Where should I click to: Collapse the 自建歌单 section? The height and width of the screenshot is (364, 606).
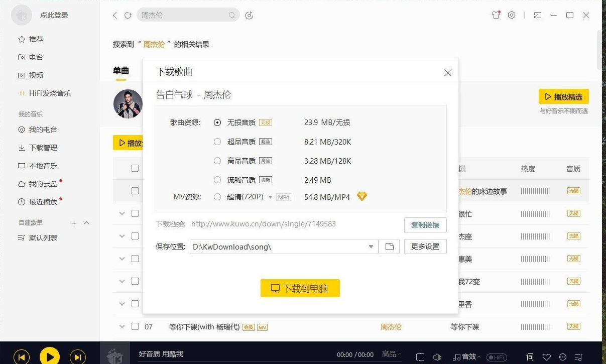point(86,223)
